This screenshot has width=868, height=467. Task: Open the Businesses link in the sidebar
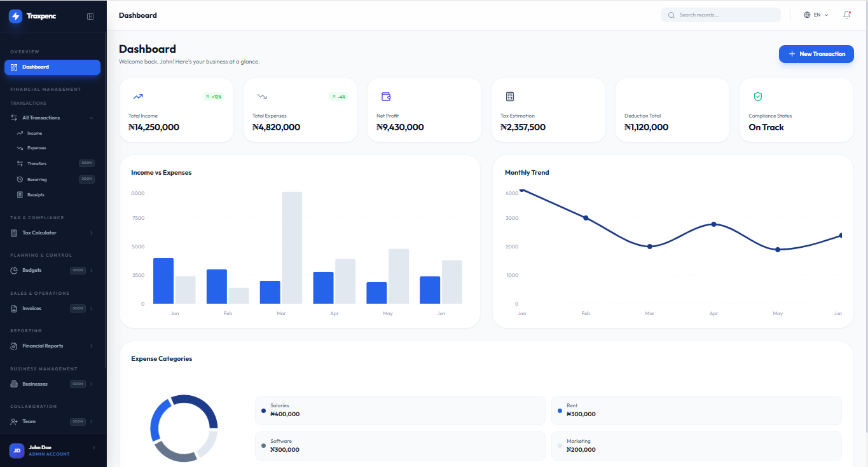click(x=36, y=384)
